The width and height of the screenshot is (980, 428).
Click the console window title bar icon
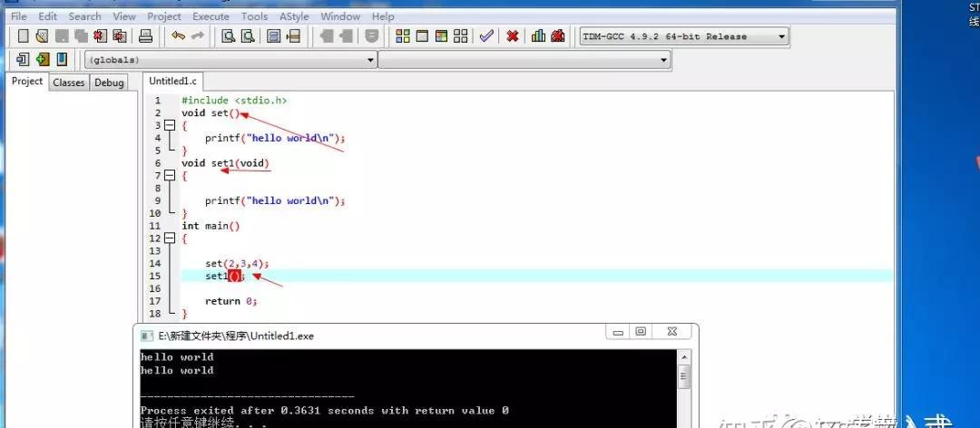pyautogui.click(x=147, y=336)
